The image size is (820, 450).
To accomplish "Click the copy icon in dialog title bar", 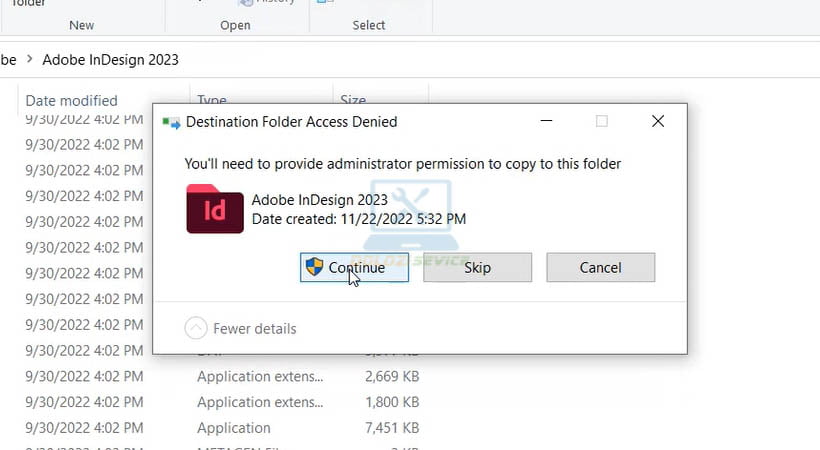I will (171, 122).
